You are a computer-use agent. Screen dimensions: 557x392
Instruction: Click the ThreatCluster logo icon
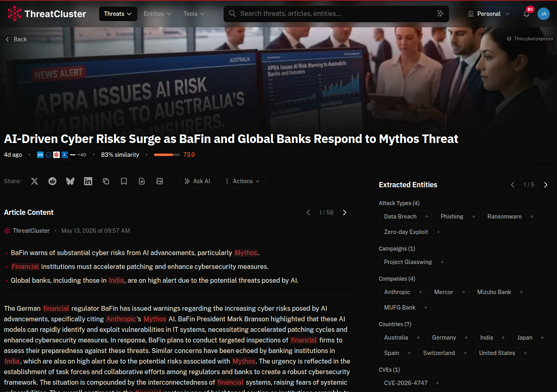pos(14,13)
